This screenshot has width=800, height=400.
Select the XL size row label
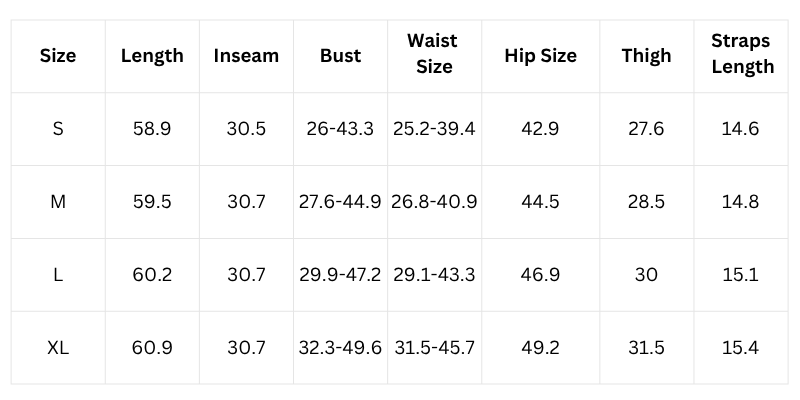pos(58,348)
